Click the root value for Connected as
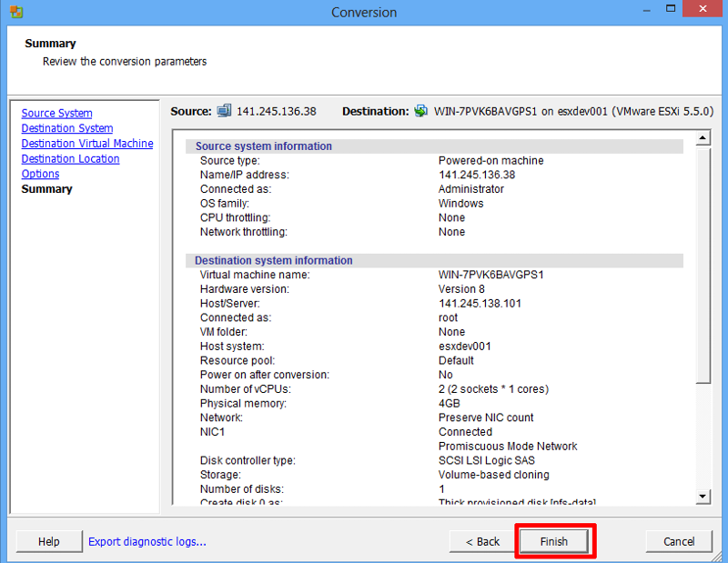728x563 pixels. (x=448, y=318)
